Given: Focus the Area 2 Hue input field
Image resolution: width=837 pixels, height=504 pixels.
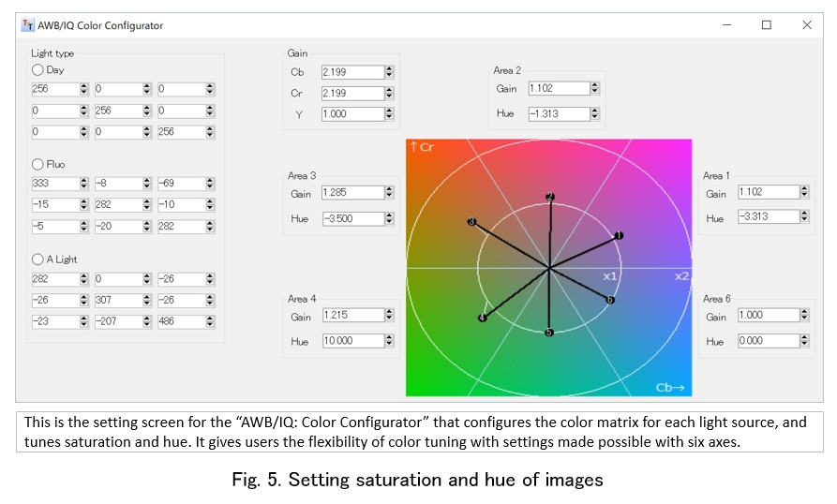Looking at the screenshot, I should tap(557, 113).
